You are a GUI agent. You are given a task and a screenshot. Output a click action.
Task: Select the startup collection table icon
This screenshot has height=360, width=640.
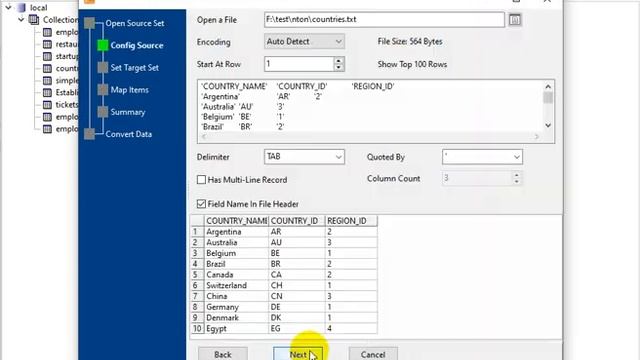coord(47,56)
